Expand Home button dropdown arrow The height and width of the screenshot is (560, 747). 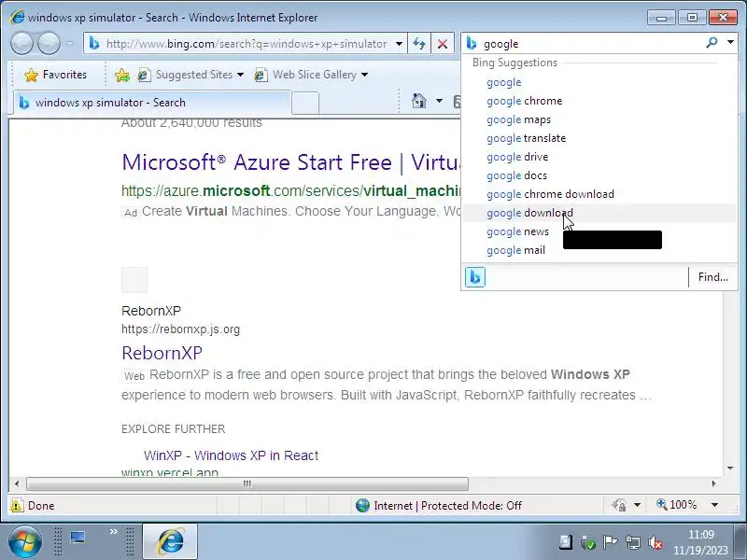(x=439, y=101)
